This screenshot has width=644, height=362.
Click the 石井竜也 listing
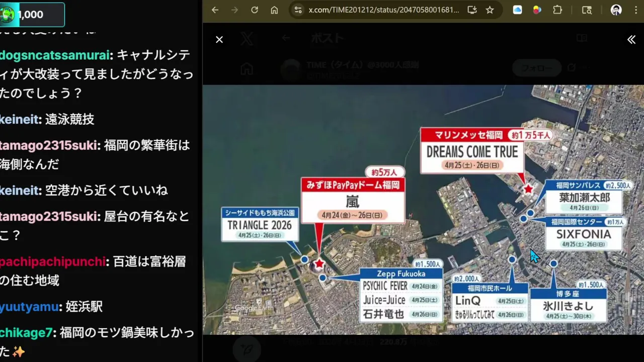point(401,314)
